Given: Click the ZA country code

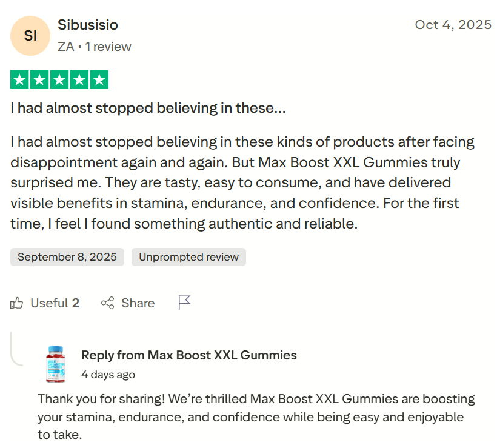Looking at the screenshot, I should 65,47.
